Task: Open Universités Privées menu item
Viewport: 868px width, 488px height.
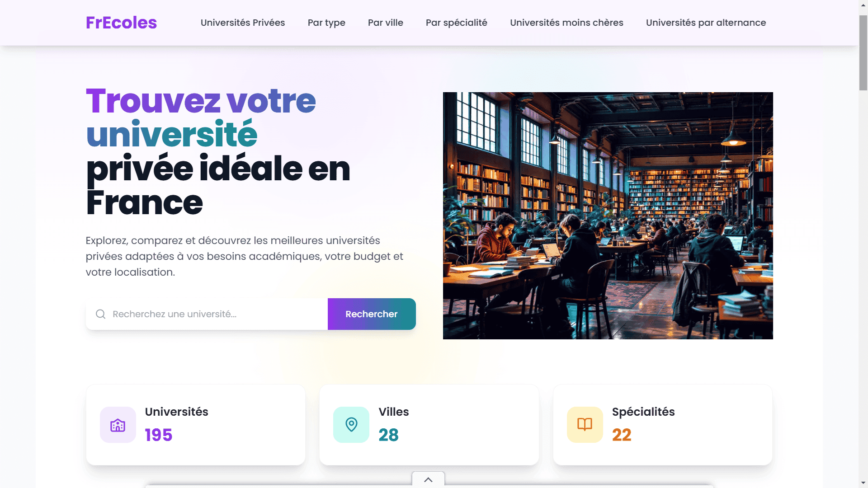Action: click(243, 23)
